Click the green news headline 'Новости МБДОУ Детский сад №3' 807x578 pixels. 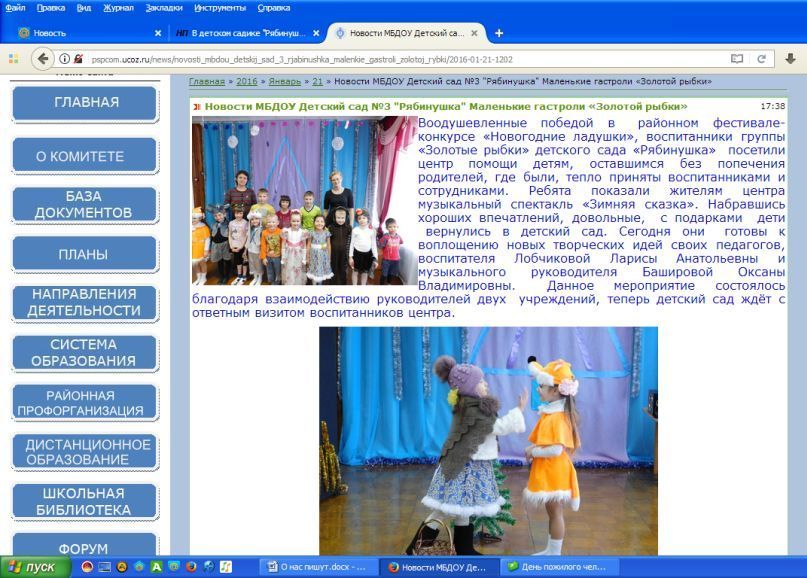pyautogui.click(x=446, y=107)
